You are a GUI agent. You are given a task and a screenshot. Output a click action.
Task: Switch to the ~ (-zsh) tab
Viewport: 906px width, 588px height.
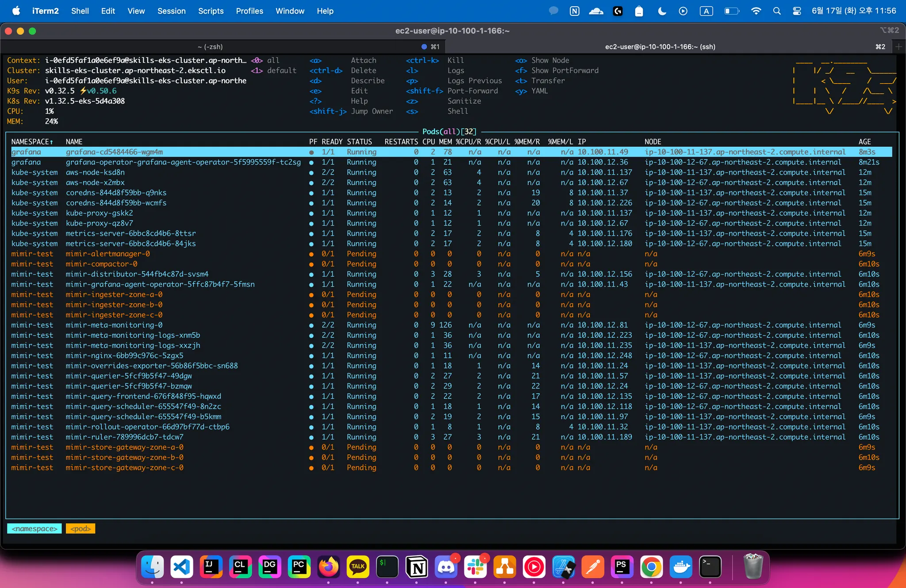[210, 46]
